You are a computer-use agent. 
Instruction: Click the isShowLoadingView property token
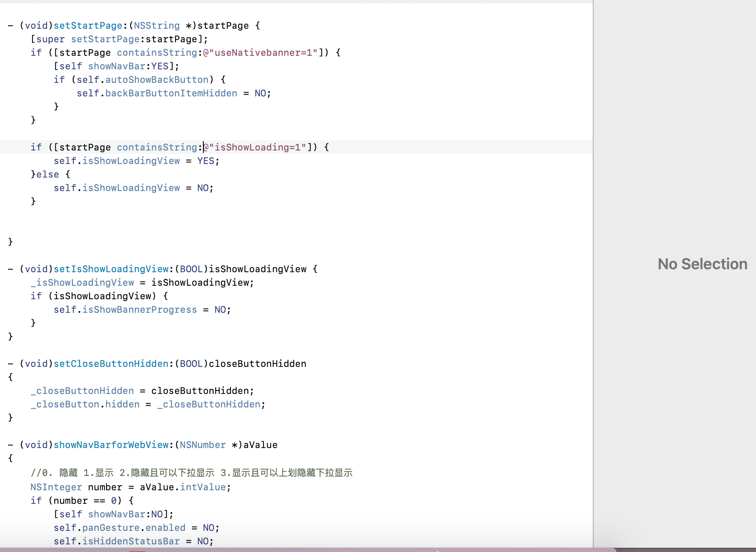click(x=131, y=161)
